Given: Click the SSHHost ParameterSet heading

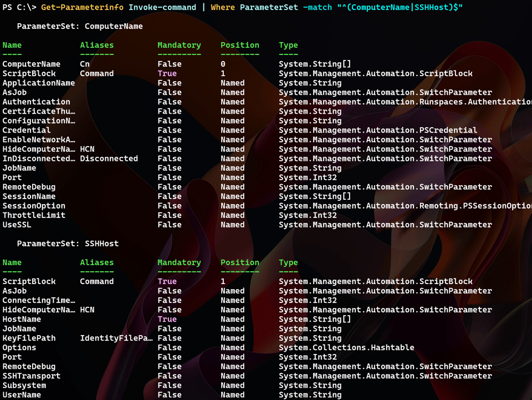Looking at the screenshot, I should (66, 244).
